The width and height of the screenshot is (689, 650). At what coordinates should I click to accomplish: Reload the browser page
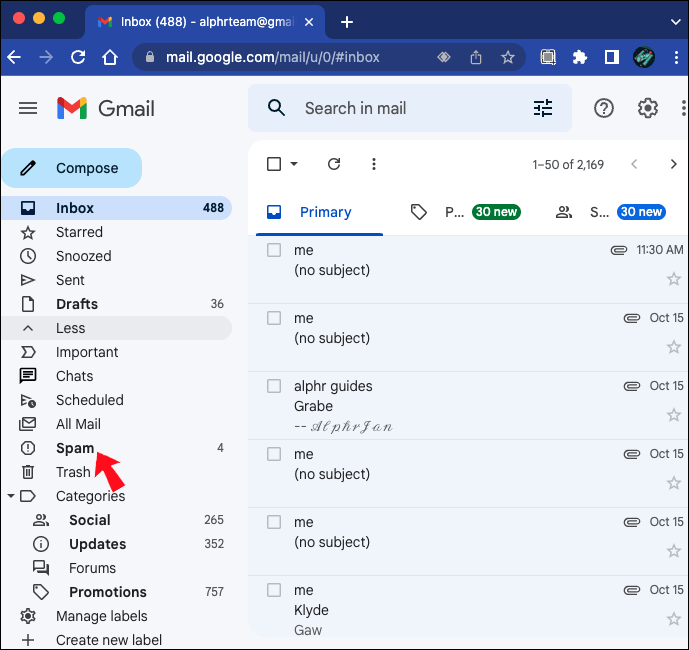(x=78, y=57)
